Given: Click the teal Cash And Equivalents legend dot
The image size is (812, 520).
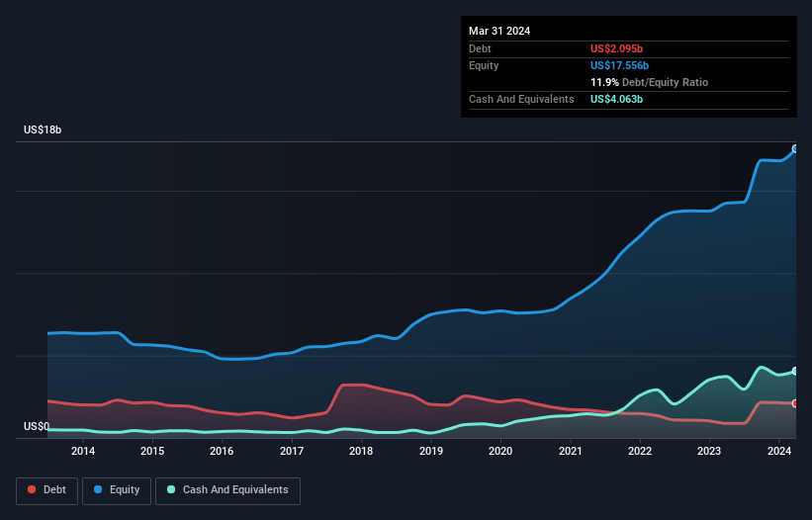Looking at the screenshot, I should tap(171, 489).
